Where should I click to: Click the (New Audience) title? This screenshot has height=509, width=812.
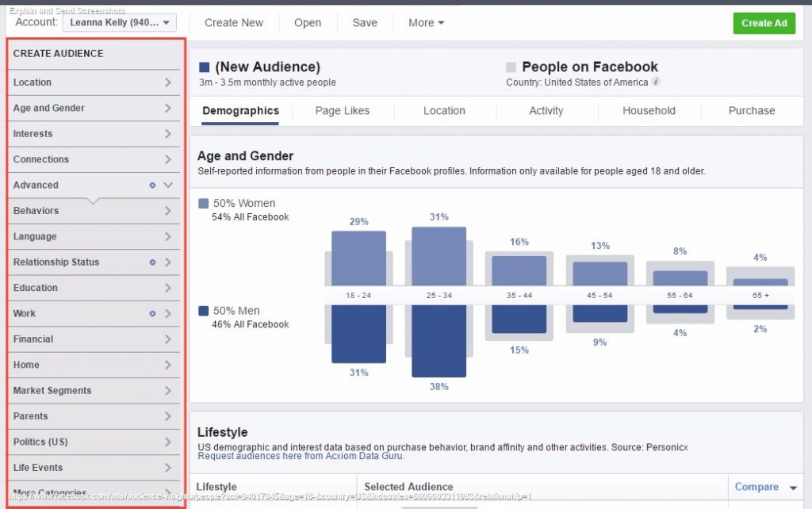[268, 67]
